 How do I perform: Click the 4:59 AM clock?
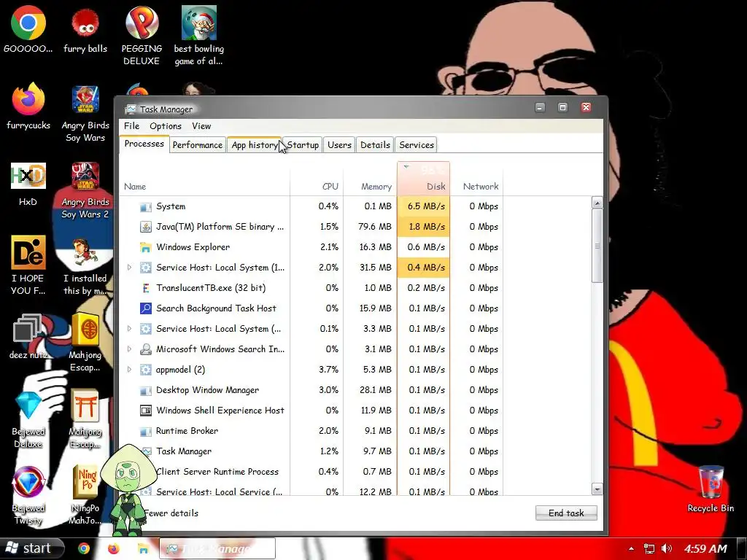[705, 548]
